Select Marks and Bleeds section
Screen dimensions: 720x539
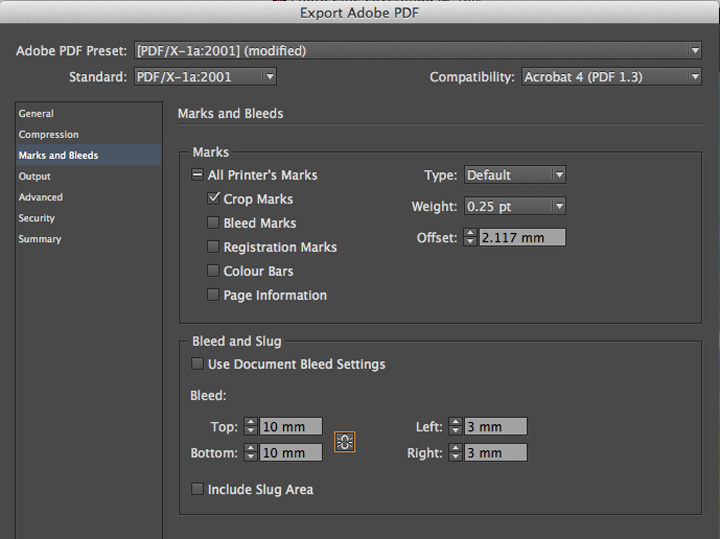tap(89, 155)
